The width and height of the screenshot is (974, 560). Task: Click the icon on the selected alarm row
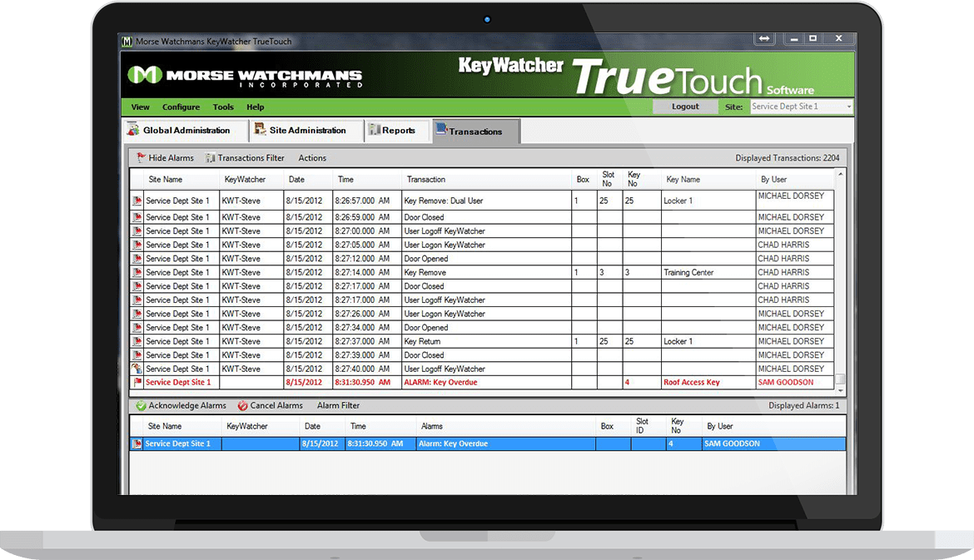point(137,444)
